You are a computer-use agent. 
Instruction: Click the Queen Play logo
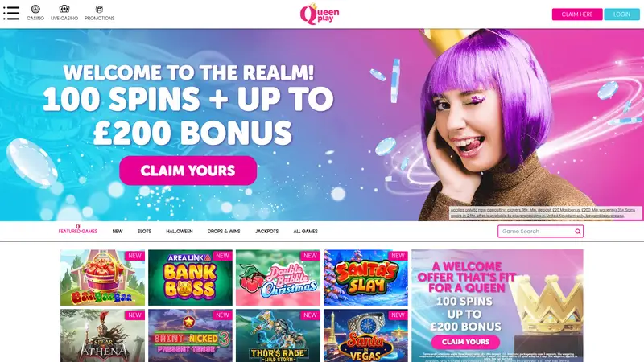click(320, 14)
